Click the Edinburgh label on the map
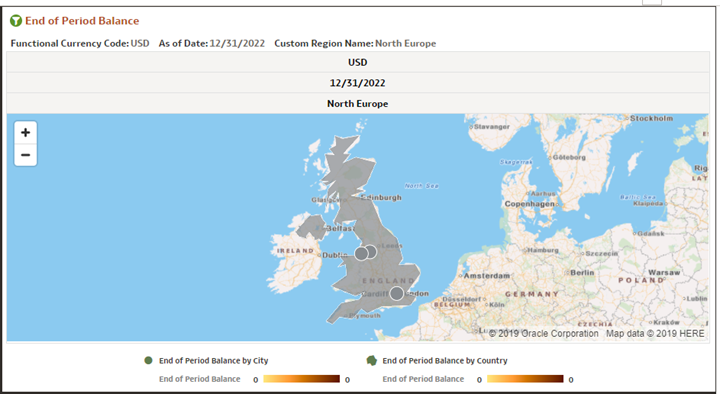The width and height of the screenshot is (720, 394). pos(381,197)
